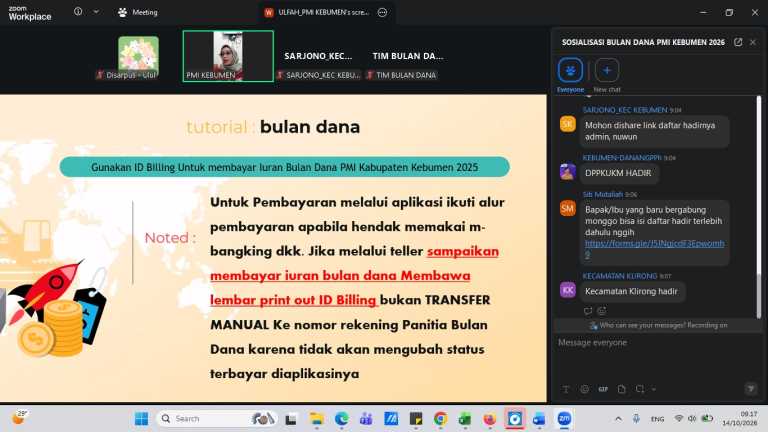The image size is (768, 432).
Task: Switch to the Zoom taskbar icon
Action: tap(564, 419)
